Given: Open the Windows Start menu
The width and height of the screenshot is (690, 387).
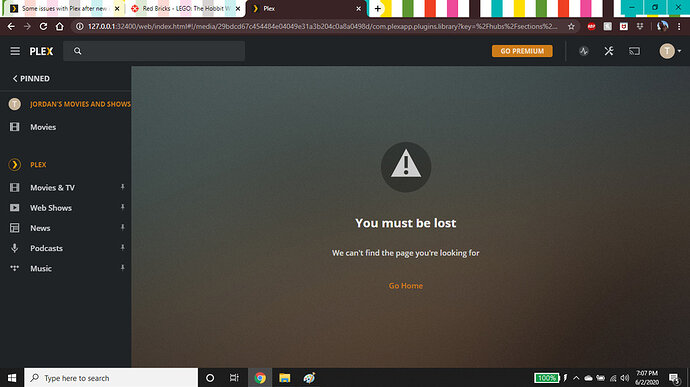Looking at the screenshot, I should pos(12,378).
